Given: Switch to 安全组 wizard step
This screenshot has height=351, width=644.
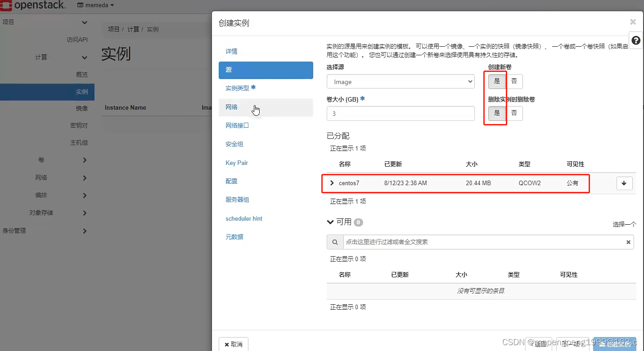Looking at the screenshot, I should 266,144.
